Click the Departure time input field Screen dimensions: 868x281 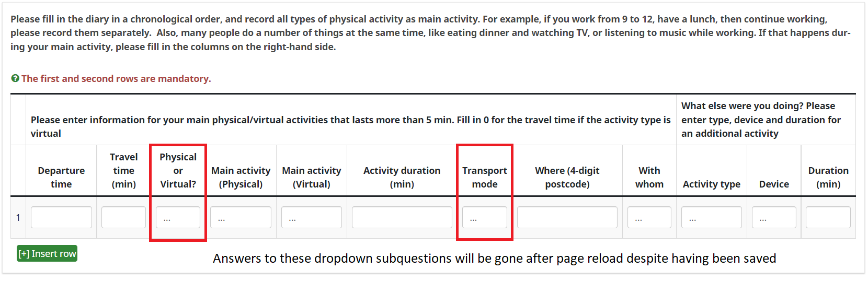point(61,217)
